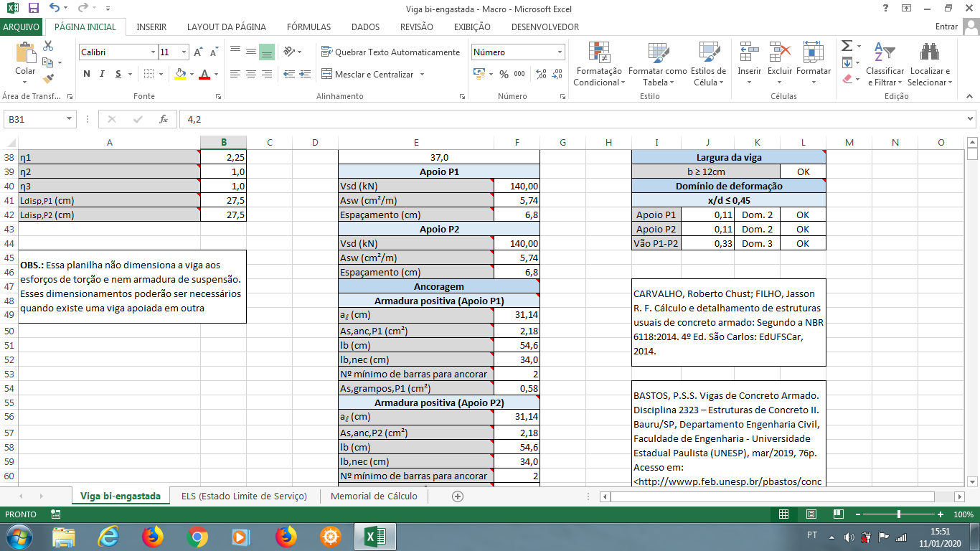Image resolution: width=980 pixels, height=551 pixels.
Task: Click the insert function fx button
Action: (164, 119)
